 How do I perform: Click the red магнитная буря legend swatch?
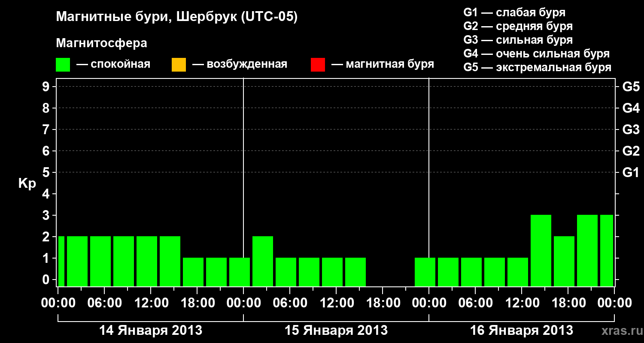point(318,65)
